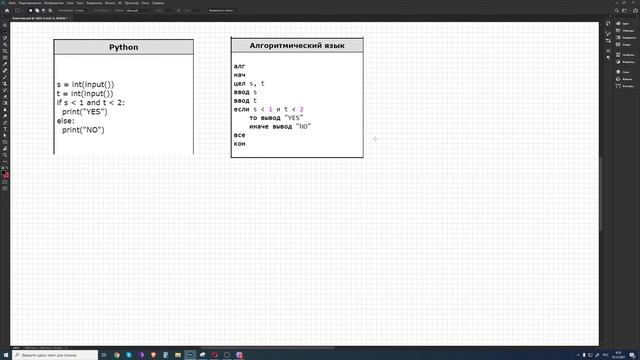
Task: Open the Channels (Каналы) panel
Action: tap(624, 79)
